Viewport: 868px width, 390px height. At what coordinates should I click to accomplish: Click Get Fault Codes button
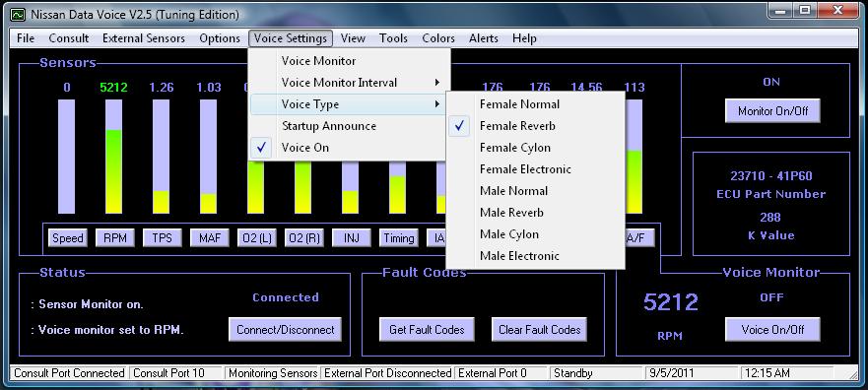[427, 329]
